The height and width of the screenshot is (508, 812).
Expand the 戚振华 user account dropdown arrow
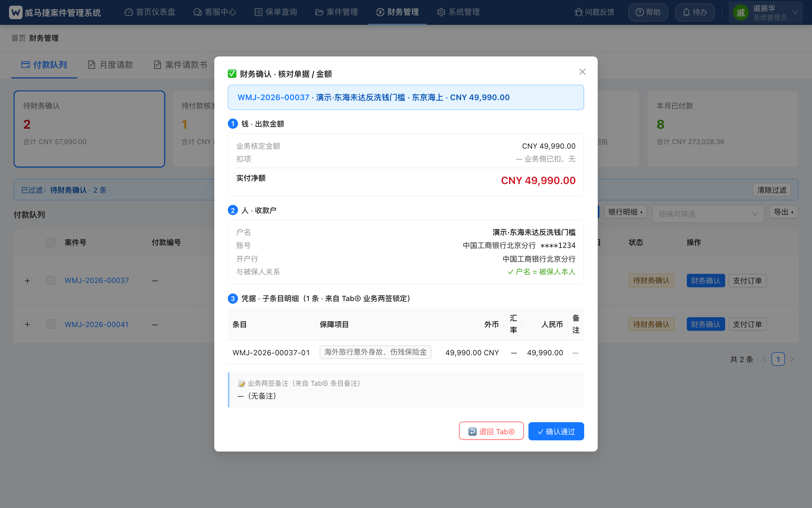[x=795, y=12]
